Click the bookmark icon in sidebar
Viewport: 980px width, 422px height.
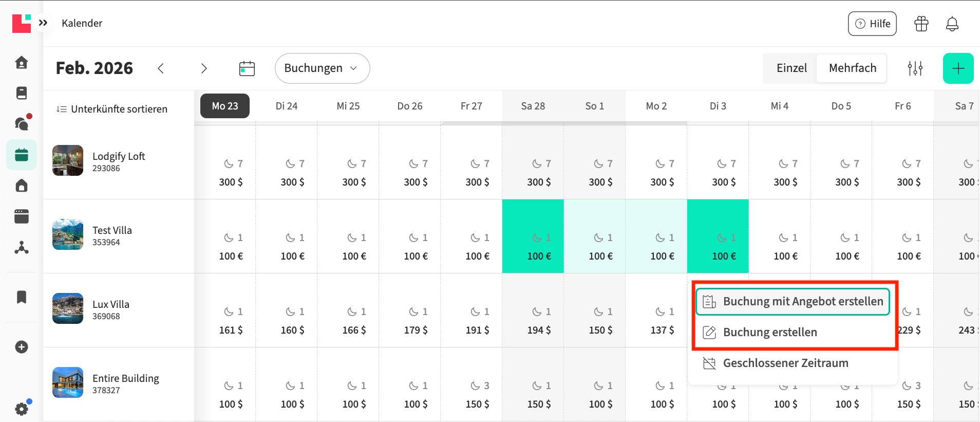[x=22, y=297]
